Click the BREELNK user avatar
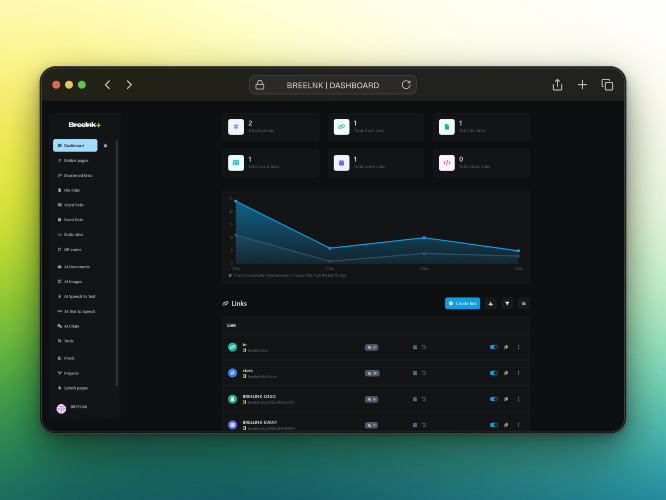Image resolution: width=666 pixels, height=500 pixels. [x=61, y=408]
